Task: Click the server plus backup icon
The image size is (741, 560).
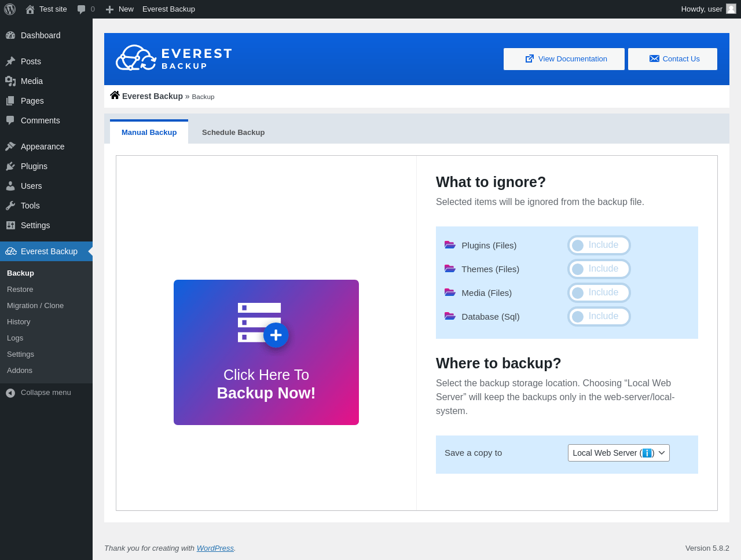Action: pos(263,324)
